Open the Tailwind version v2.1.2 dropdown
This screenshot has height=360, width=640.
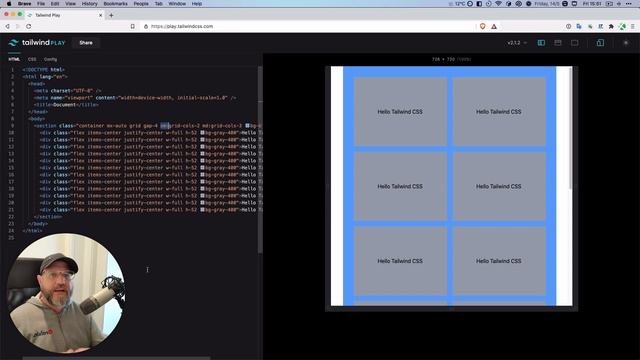coord(517,42)
